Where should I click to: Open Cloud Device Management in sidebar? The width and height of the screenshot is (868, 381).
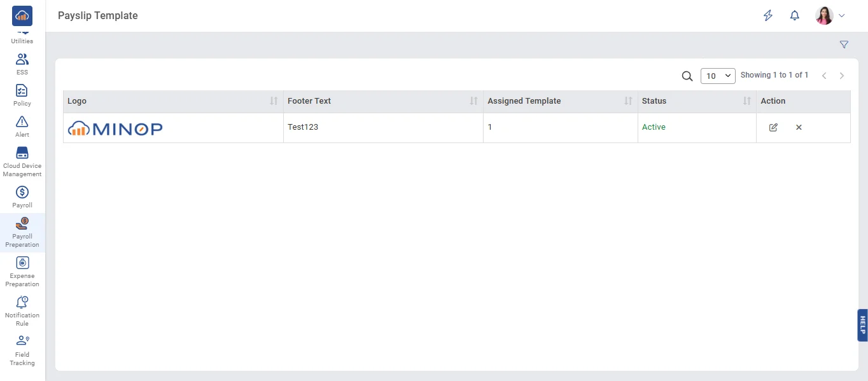pos(22,162)
